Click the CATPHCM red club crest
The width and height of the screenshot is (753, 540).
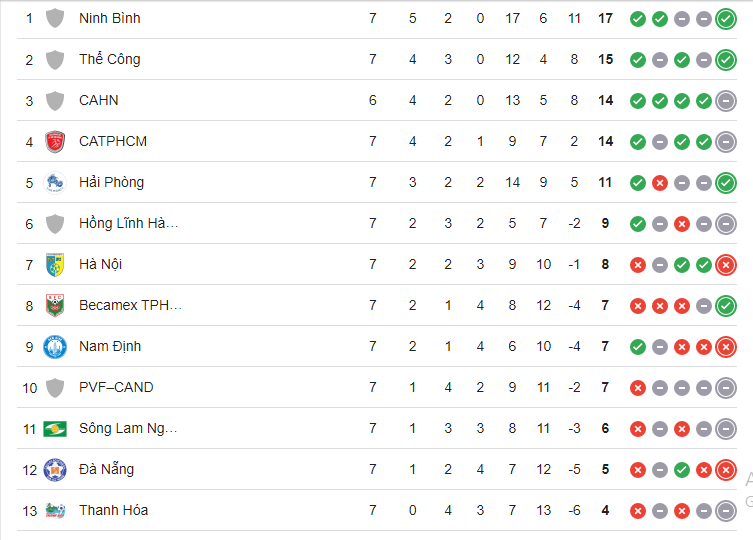coord(55,141)
